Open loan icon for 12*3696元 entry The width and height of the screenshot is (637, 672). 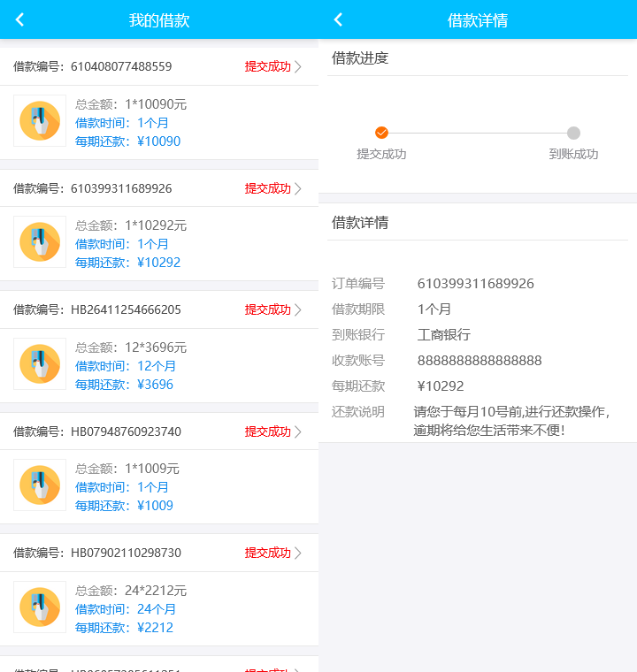point(40,364)
